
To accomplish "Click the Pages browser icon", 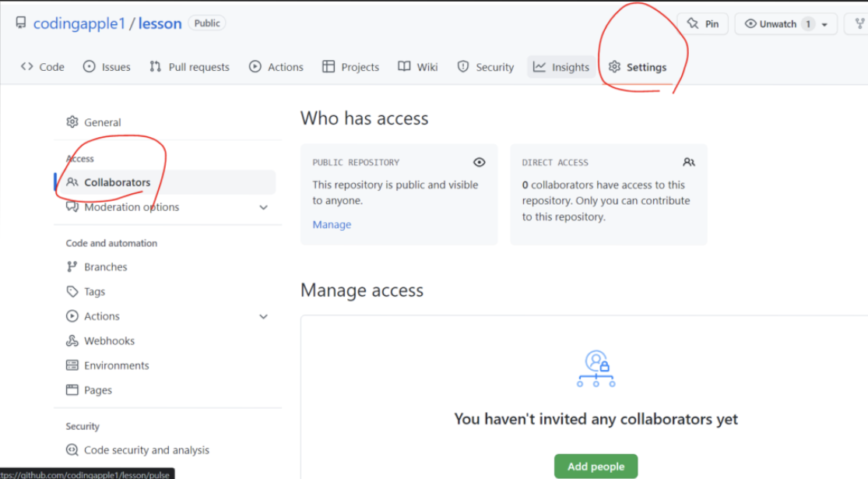I will point(72,390).
